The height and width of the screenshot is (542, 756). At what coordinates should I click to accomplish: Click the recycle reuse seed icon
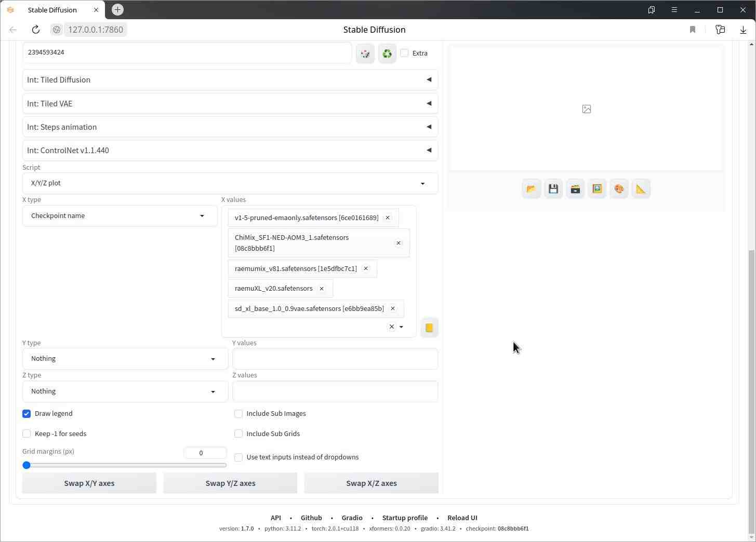tap(387, 53)
